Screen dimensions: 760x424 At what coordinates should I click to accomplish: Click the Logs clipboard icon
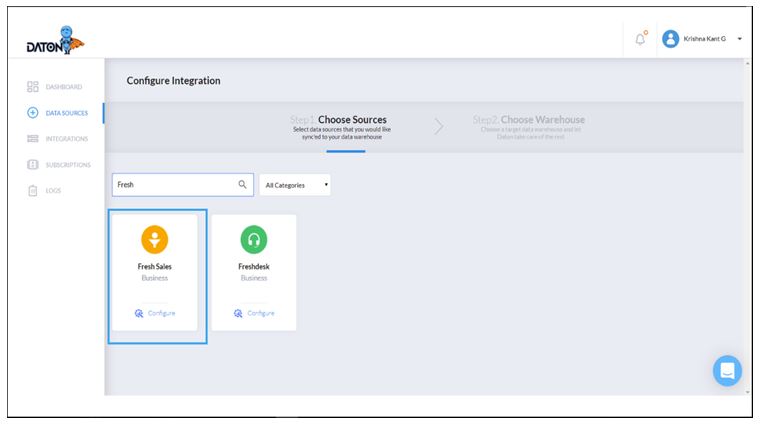[x=33, y=190]
